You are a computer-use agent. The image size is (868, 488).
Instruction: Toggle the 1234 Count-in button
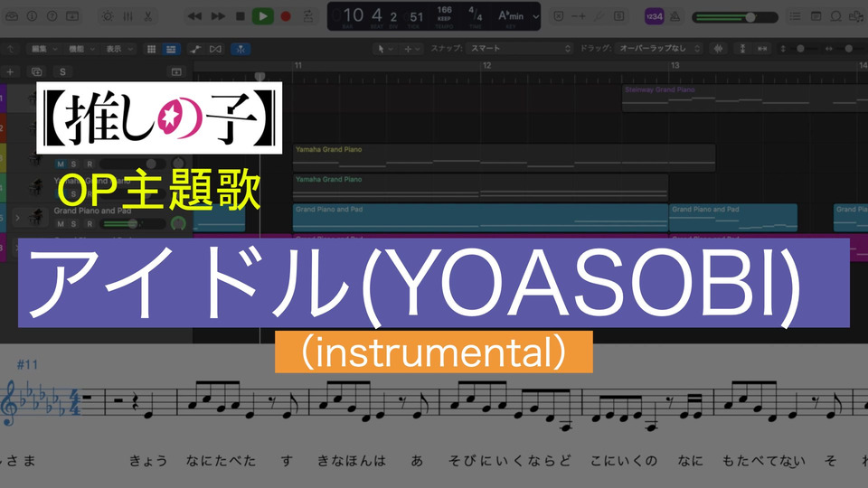pos(655,16)
